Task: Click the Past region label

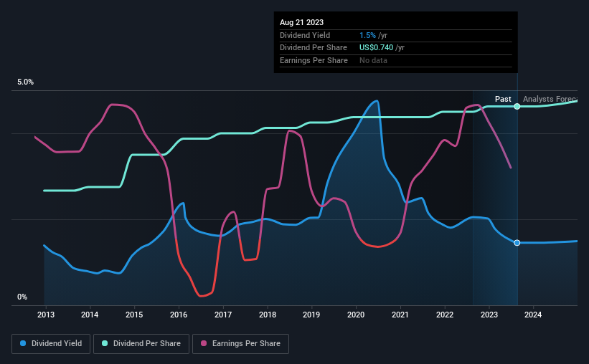Action: (x=503, y=99)
